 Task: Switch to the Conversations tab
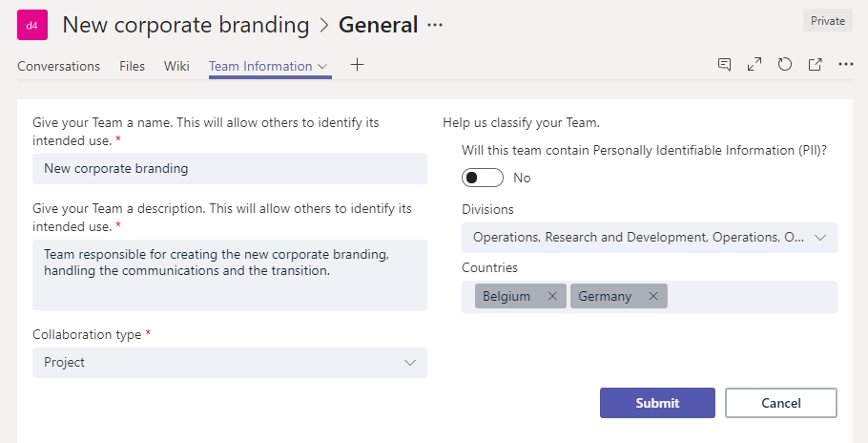click(x=58, y=66)
